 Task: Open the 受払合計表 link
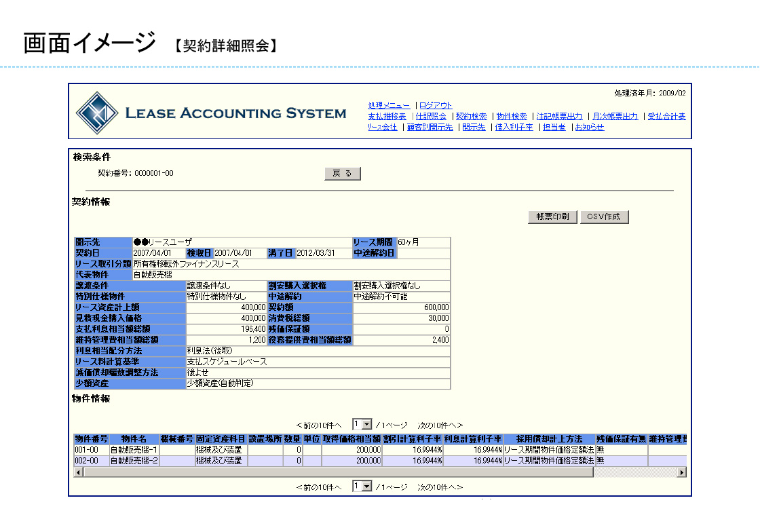pyautogui.click(x=666, y=116)
